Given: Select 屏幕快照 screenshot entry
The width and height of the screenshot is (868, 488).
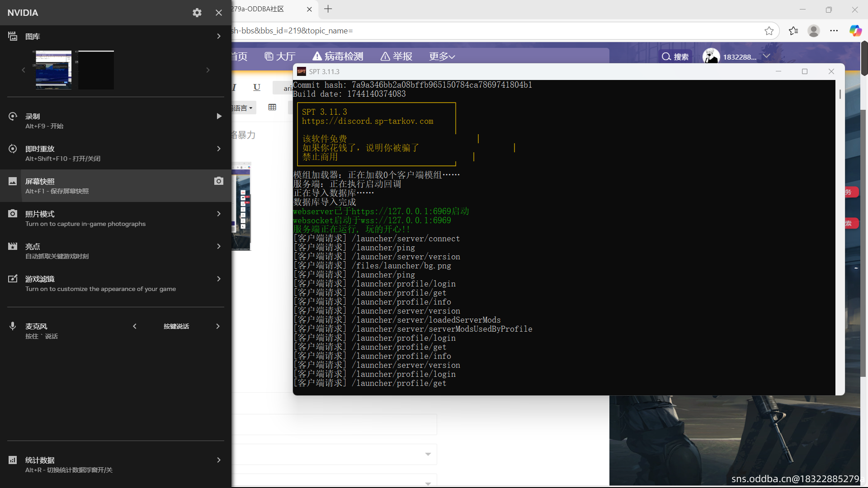Looking at the screenshot, I should tap(116, 186).
